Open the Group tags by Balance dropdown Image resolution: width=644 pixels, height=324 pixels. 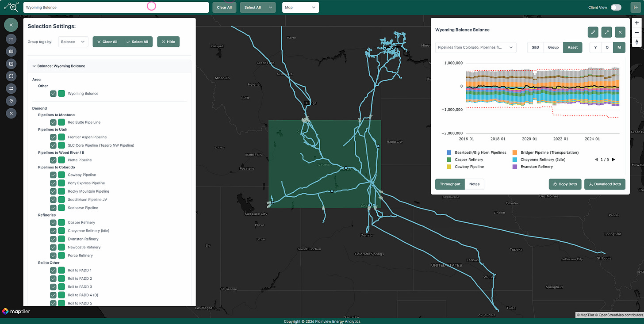(x=73, y=42)
